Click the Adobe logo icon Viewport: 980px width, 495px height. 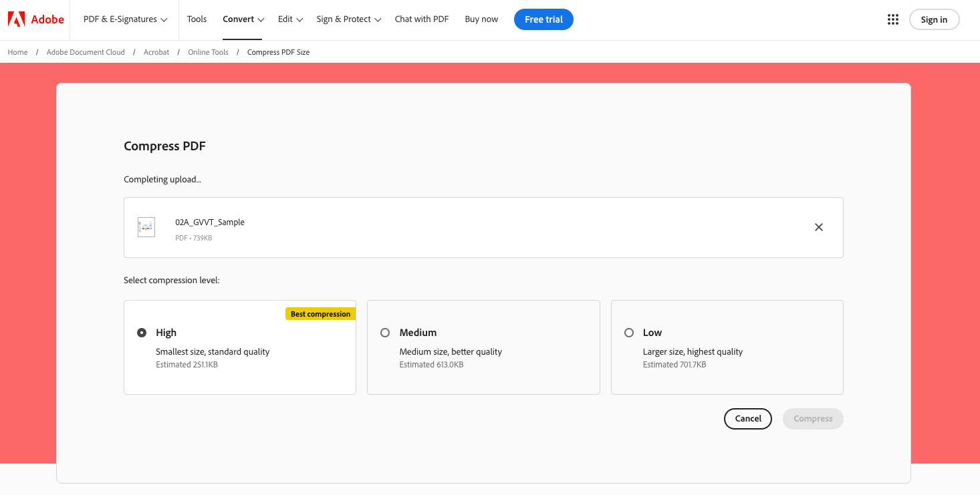click(x=16, y=19)
